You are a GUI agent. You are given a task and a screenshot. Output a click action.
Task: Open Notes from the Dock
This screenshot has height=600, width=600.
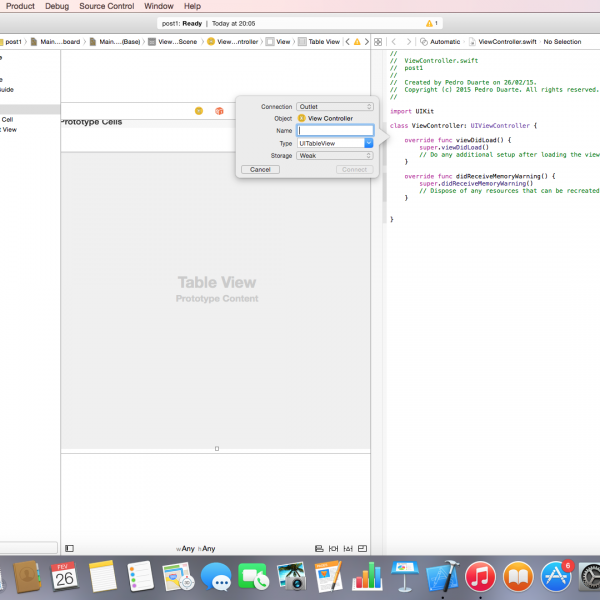click(103, 576)
